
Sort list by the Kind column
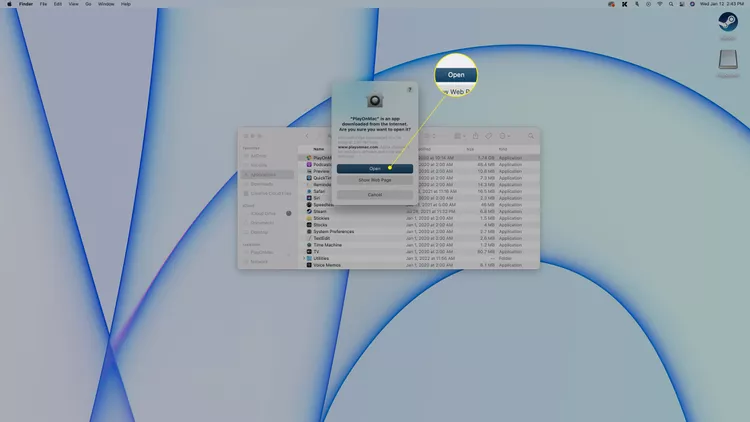click(503, 149)
